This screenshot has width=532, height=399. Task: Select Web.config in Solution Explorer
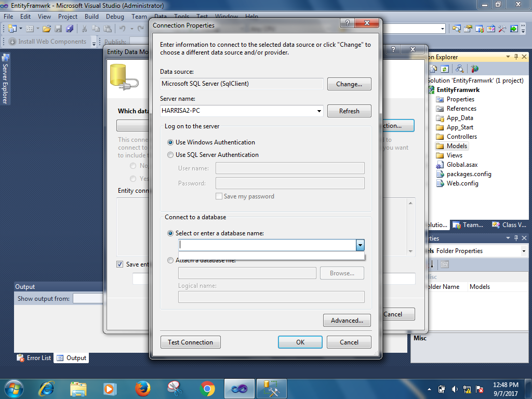[462, 183]
